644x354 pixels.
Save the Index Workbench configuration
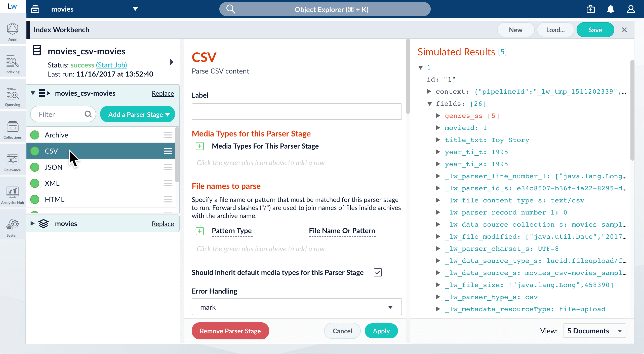pyautogui.click(x=595, y=30)
